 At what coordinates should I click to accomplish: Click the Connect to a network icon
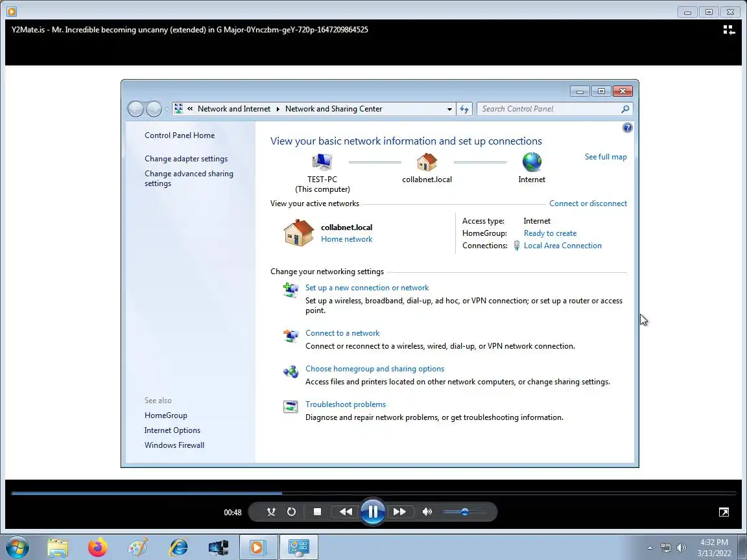(290, 335)
